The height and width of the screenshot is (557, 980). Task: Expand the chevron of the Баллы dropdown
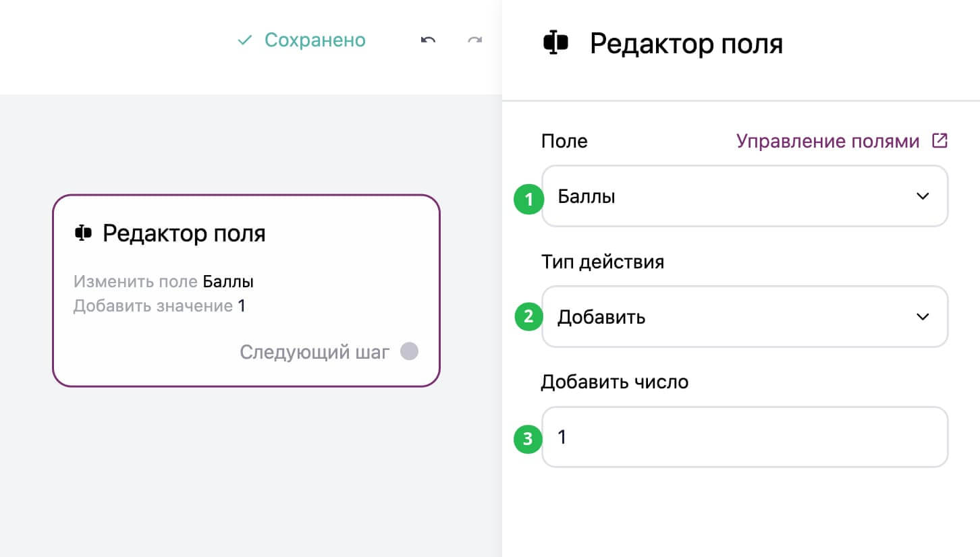tap(923, 196)
